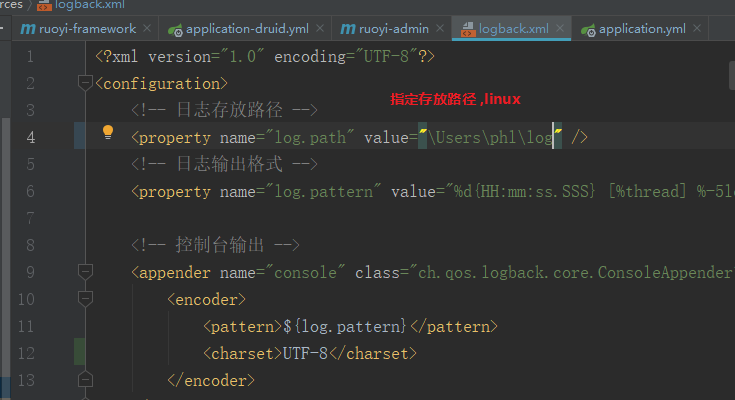Open logback.xml in the breadcrumb path

click(x=90, y=5)
